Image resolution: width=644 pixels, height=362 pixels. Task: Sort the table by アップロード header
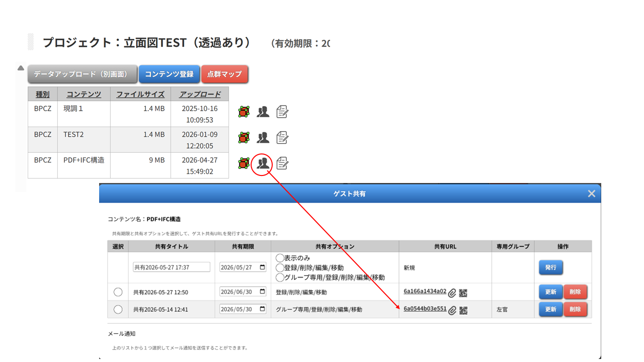point(200,94)
